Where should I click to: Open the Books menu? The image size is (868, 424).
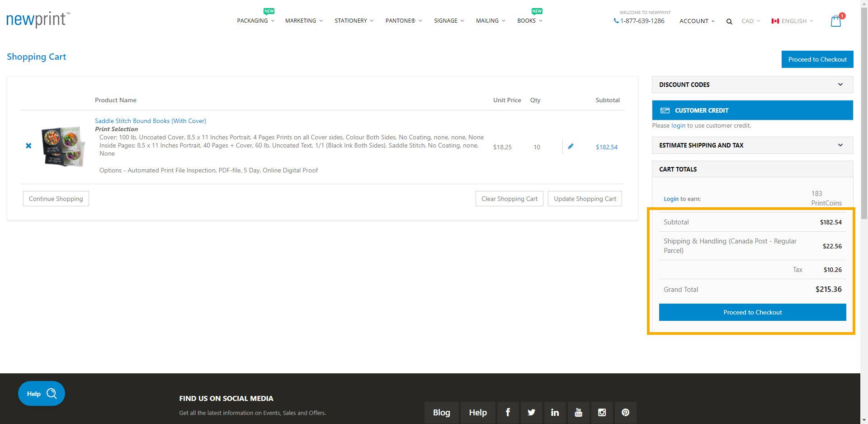(x=526, y=21)
